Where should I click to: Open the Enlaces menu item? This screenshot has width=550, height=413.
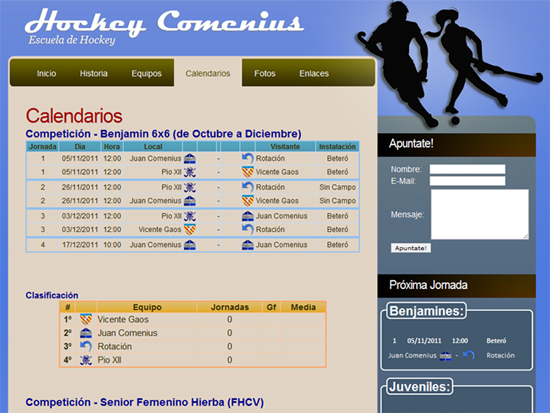click(x=314, y=73)
